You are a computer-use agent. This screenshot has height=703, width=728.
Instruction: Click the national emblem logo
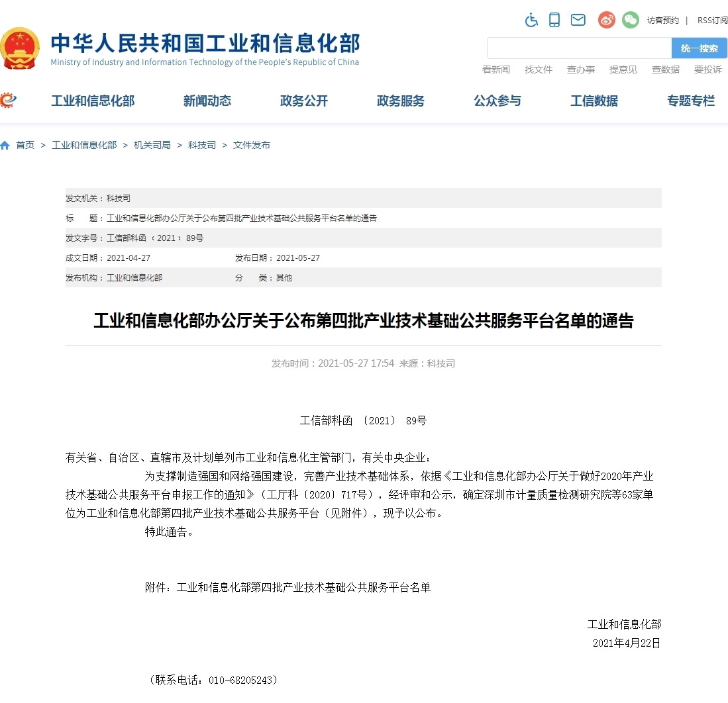click(20, 48)
